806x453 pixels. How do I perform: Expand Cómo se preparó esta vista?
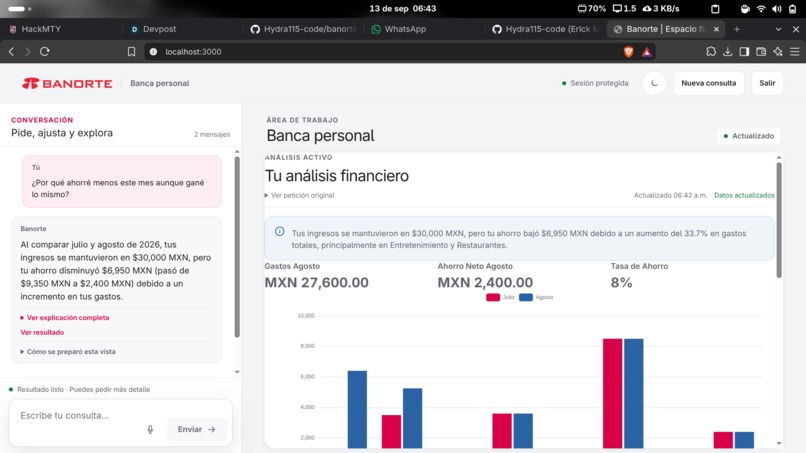[x=68, y=352]
